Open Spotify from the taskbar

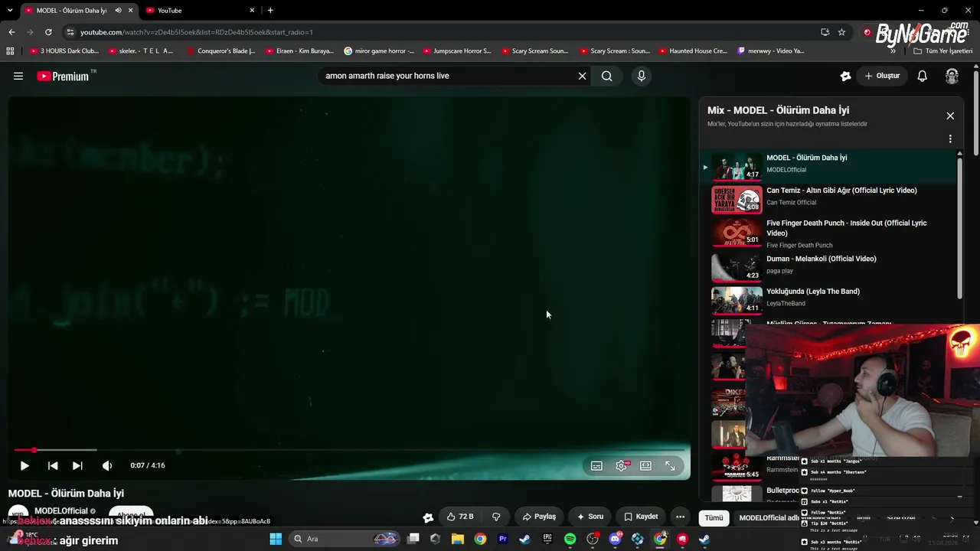(570, 539)
